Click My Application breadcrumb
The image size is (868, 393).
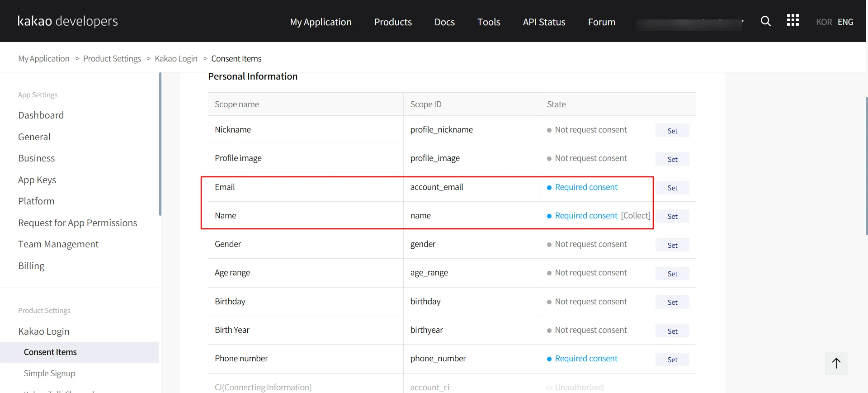(44, 59)
